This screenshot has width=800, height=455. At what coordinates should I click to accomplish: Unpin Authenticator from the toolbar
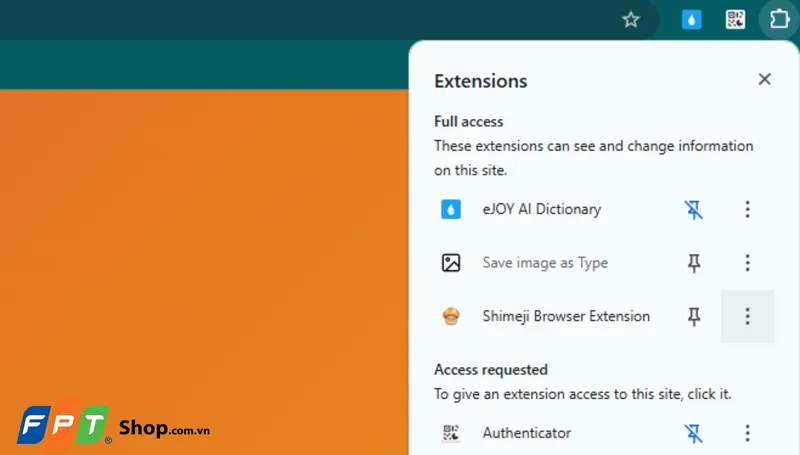(694, 433)
